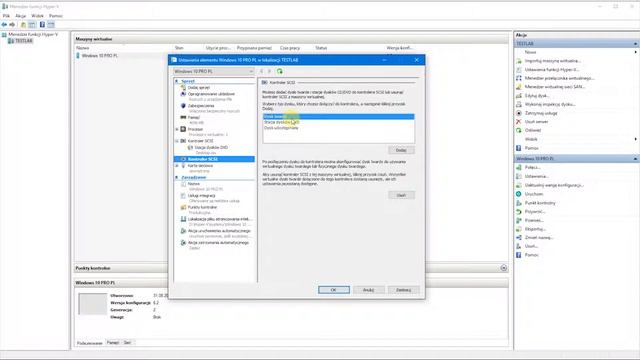Click Przywróć action in Actions pane
Screen dimensions: 640x360
(x=535, y=212)
